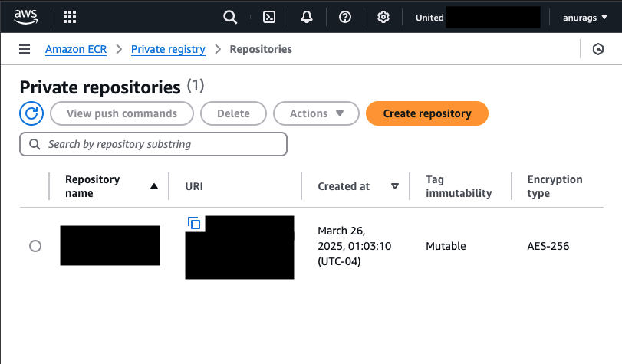The image size is (622, 364).
Task: Open the anurags account menu
Action: tap(585, 18)
